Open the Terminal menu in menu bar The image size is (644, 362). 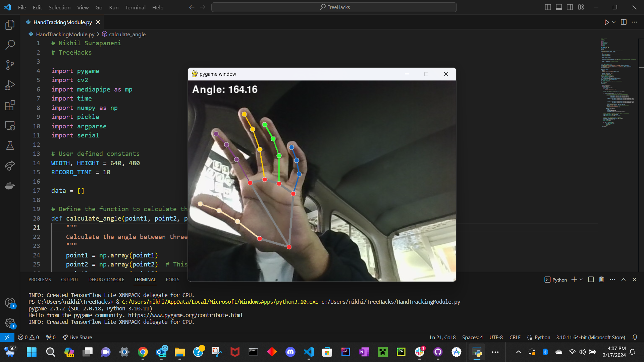135,7
